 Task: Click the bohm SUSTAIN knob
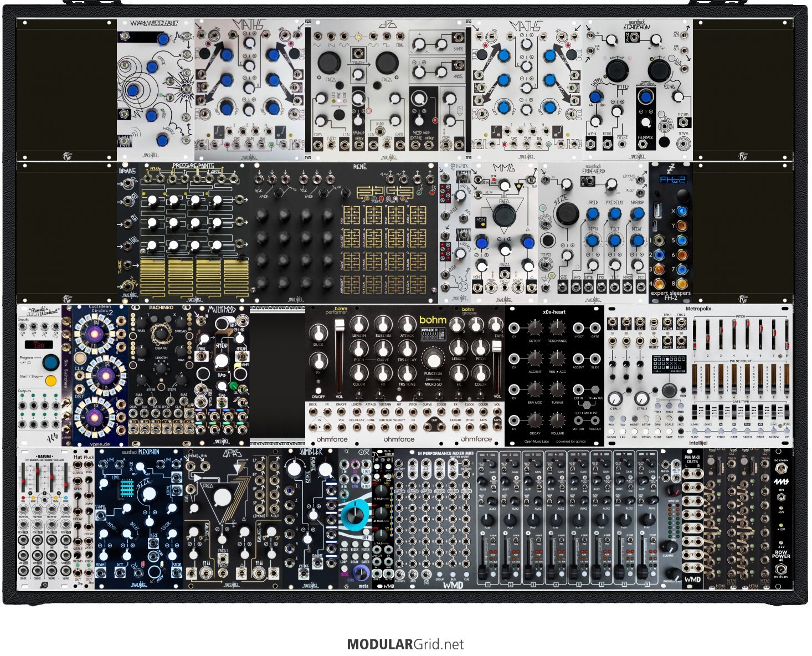coord(383,324)
